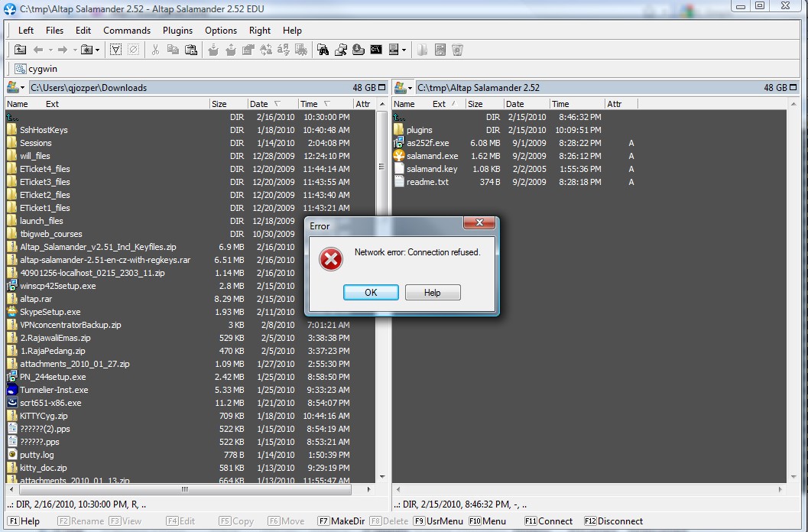
Task: Click OK in the Error dialog
Action: pyautogui.click(x=371, y=292)
